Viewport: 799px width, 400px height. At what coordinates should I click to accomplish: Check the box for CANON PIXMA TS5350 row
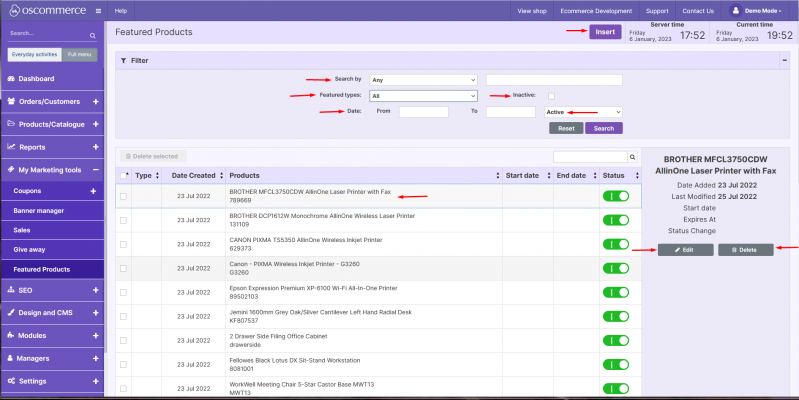pyautogui.click(x=123, y=245)
